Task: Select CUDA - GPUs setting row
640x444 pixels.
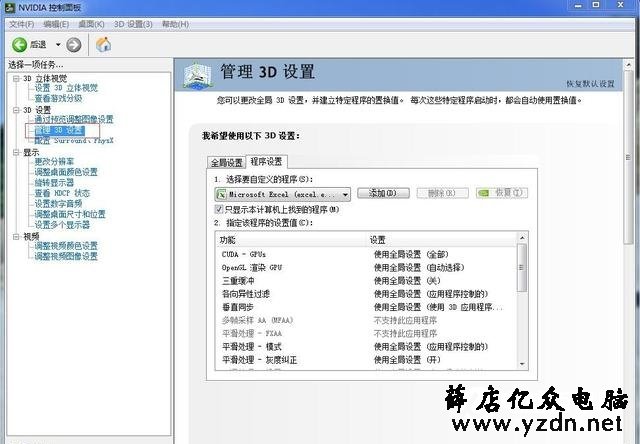Action: pos(366,254)
